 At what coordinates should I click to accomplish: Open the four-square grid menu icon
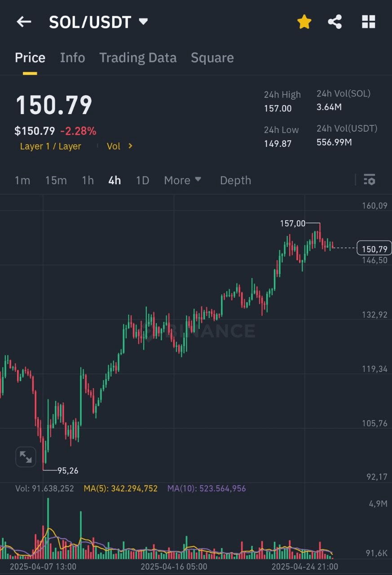coord(368,22)
